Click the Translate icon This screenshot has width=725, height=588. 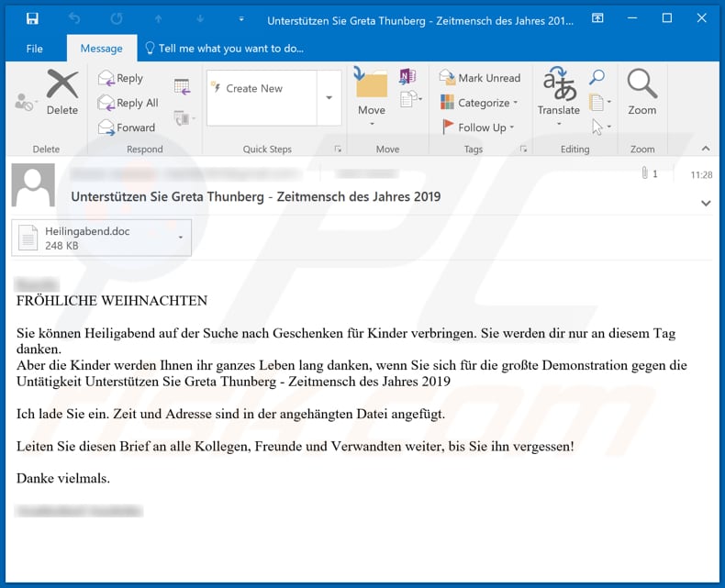(559, 96)
